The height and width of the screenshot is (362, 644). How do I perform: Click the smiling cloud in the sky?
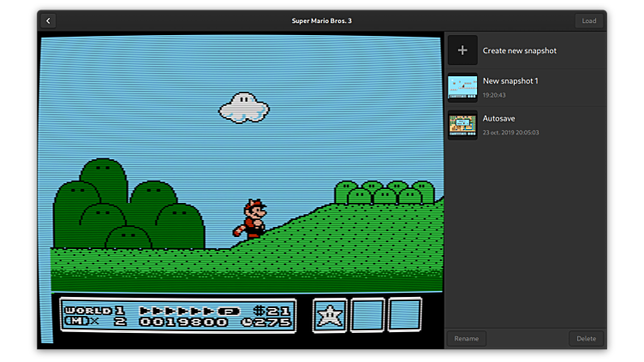point(244,107)
